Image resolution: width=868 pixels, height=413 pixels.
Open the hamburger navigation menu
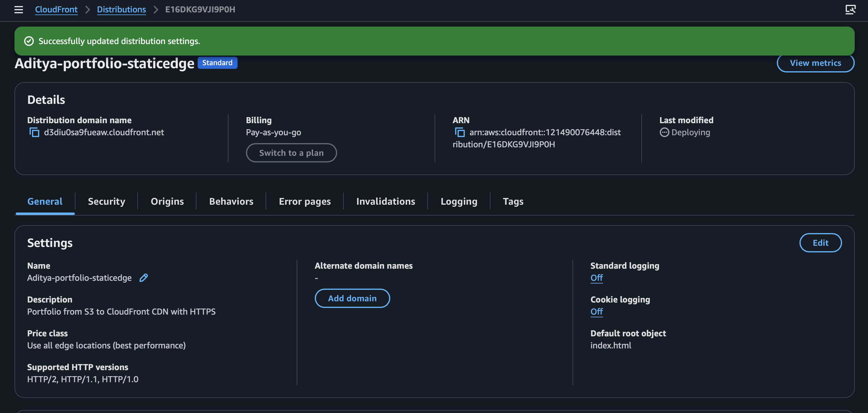pos(18,9)
